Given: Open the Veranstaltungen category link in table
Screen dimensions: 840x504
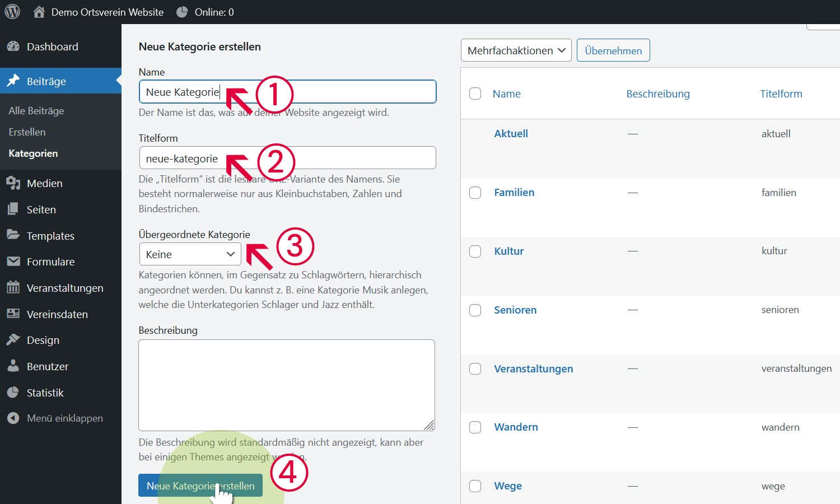Looking at the screenshot, I should (x=534, y=368).
